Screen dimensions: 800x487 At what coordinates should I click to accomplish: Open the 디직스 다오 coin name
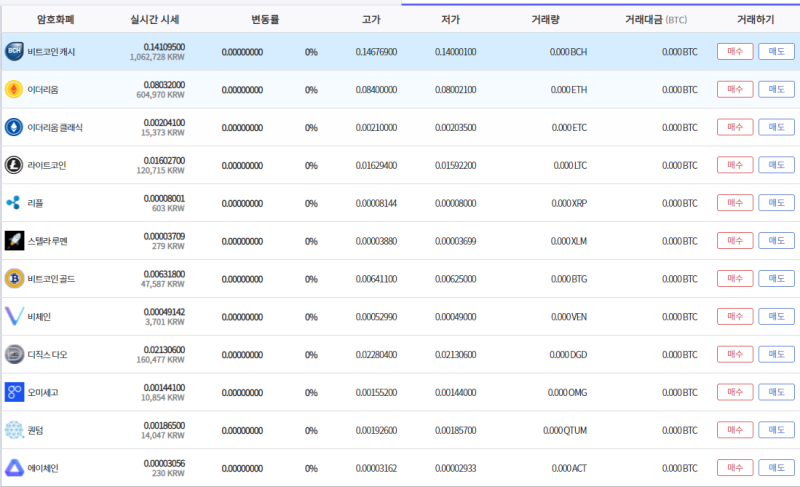[x=47, y=354]
